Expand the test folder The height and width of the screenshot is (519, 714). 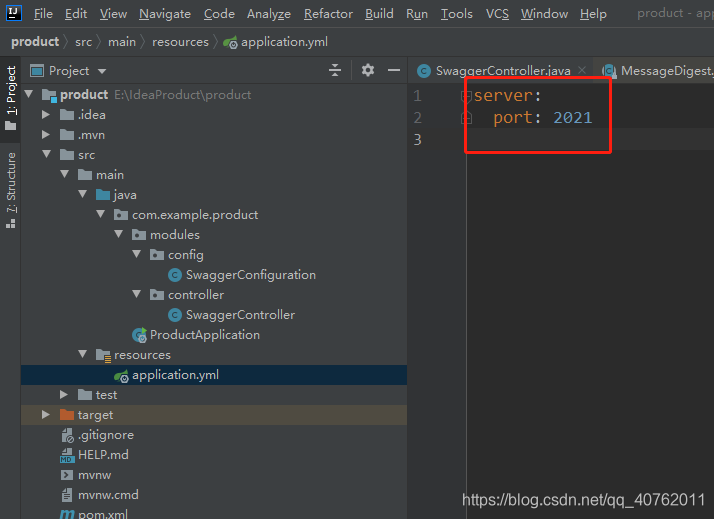[64, 394]
